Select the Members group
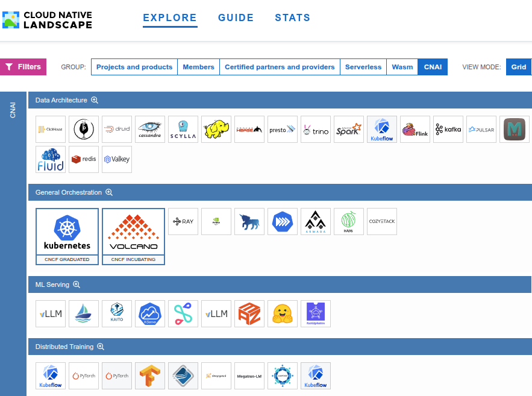532x396 pixels. [x=198, y=67]
